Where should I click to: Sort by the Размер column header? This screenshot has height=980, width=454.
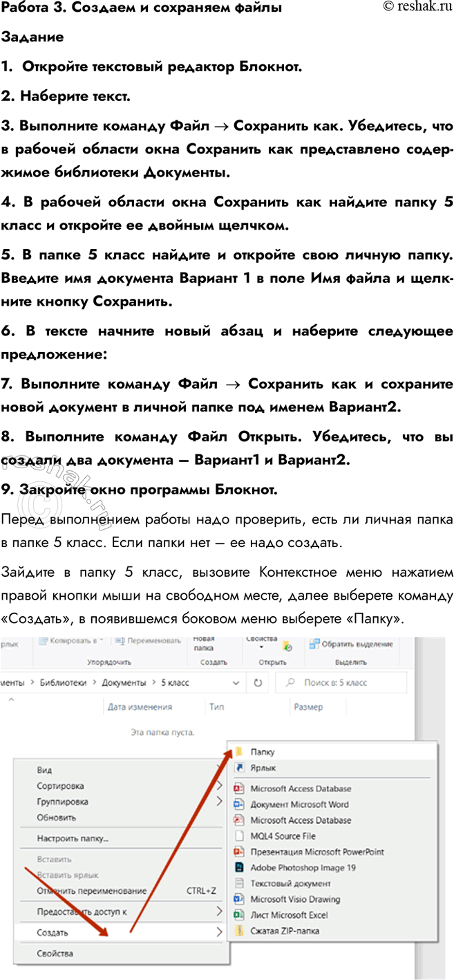click(x=308, y=708)
